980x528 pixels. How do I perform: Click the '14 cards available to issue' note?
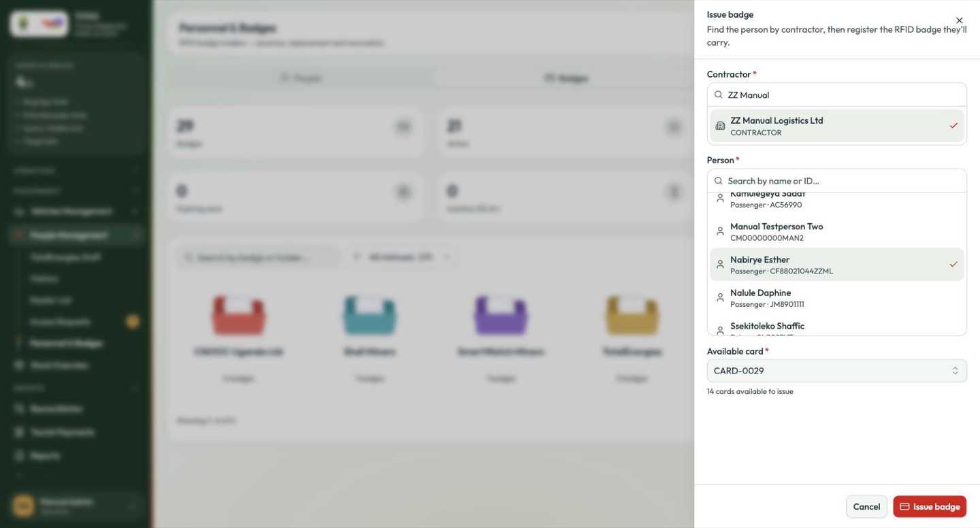(750, 391)
